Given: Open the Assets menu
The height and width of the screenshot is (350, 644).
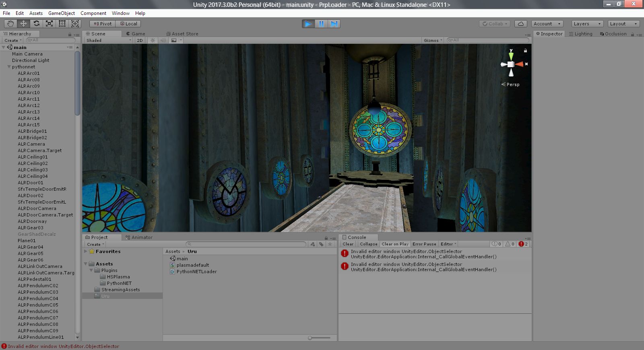Looking at the screenshot, I should [x=36, y=13].
